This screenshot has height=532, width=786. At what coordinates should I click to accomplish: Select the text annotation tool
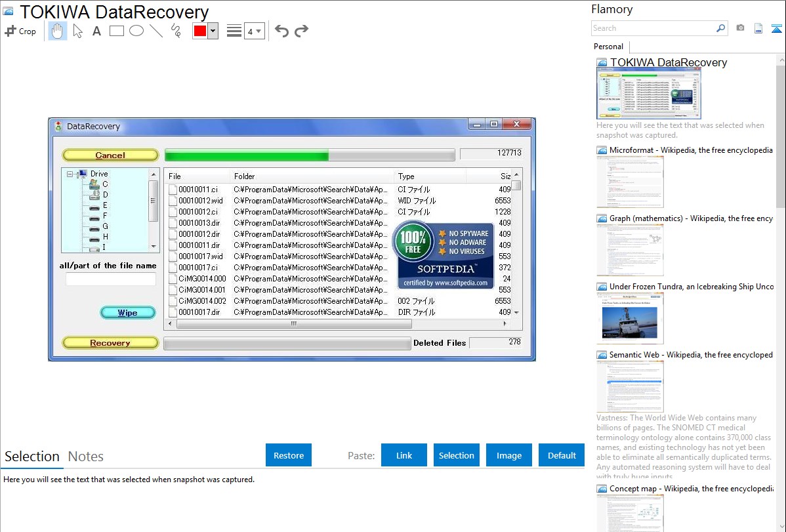pyautogui.click(x=96, y=31)
